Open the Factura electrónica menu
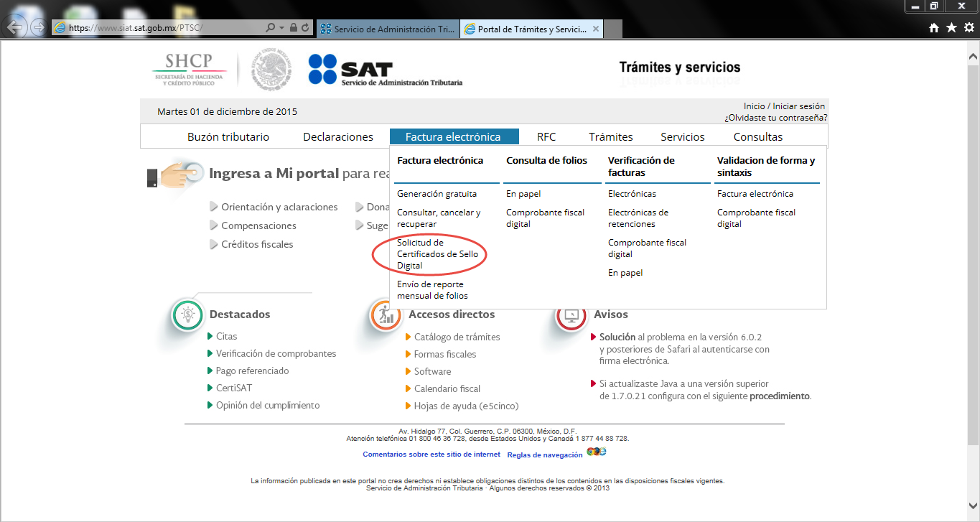 click(454, 136)
